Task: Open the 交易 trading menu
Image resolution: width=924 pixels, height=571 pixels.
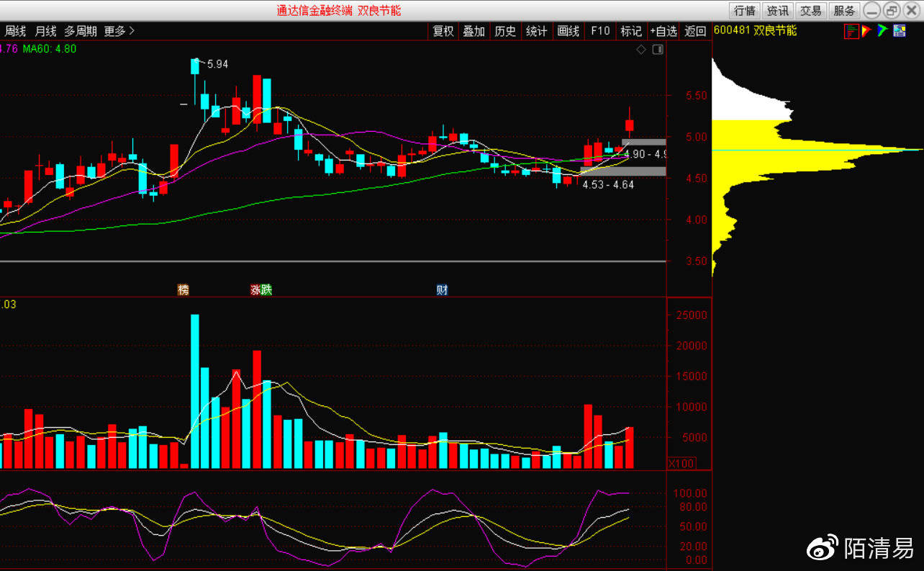Action: pyautogui.click(x=811, y=11)
